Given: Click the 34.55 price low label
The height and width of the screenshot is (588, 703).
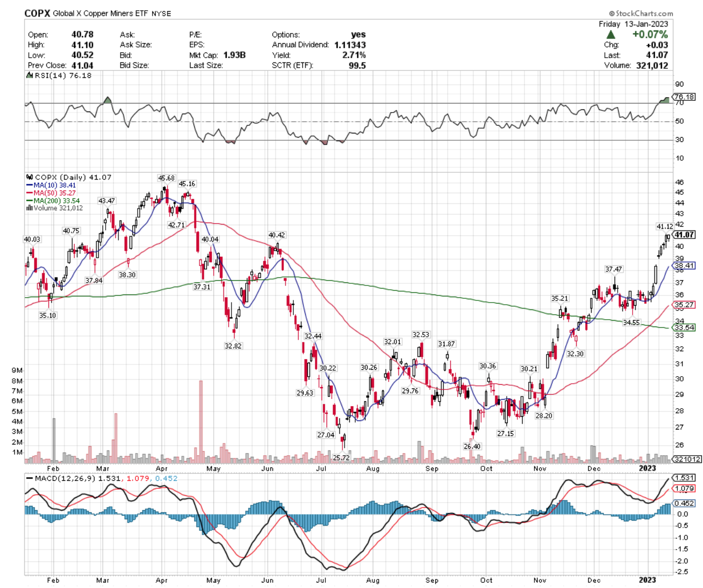Looking at the screenshot, I should pos(631,323).
